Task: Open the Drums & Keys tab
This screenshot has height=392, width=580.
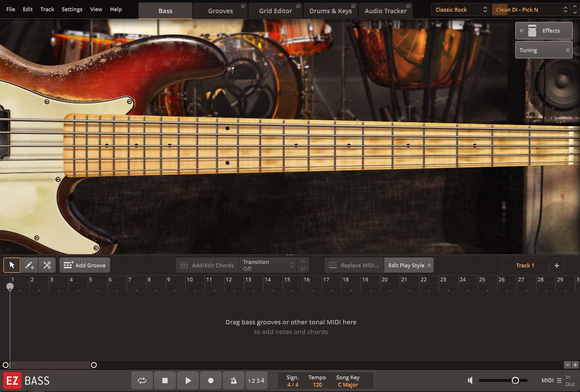Action: pos(331,10)
